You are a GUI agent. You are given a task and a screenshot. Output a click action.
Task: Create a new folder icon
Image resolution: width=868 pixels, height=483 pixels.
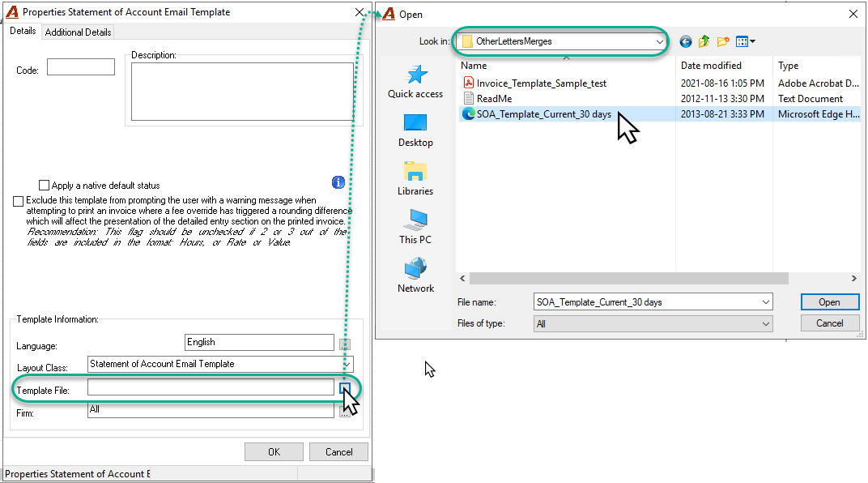722,41
